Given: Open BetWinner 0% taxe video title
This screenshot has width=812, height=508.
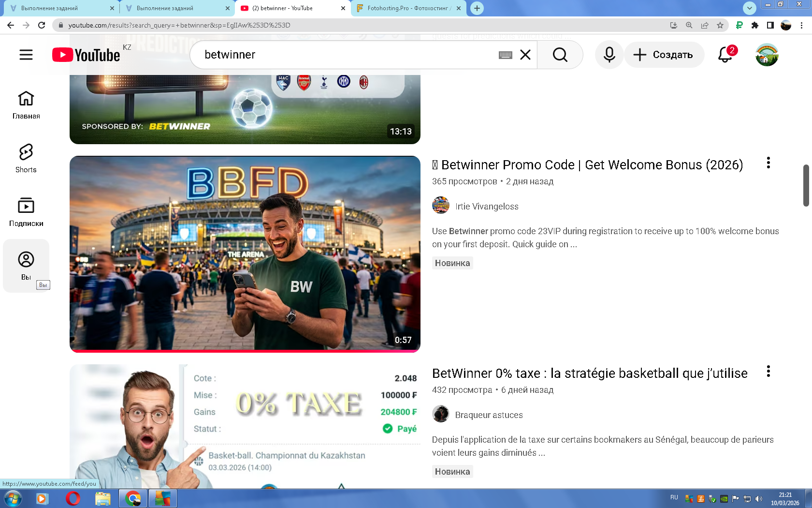Looking at the screenshot, I should click(x=590, y=374).
